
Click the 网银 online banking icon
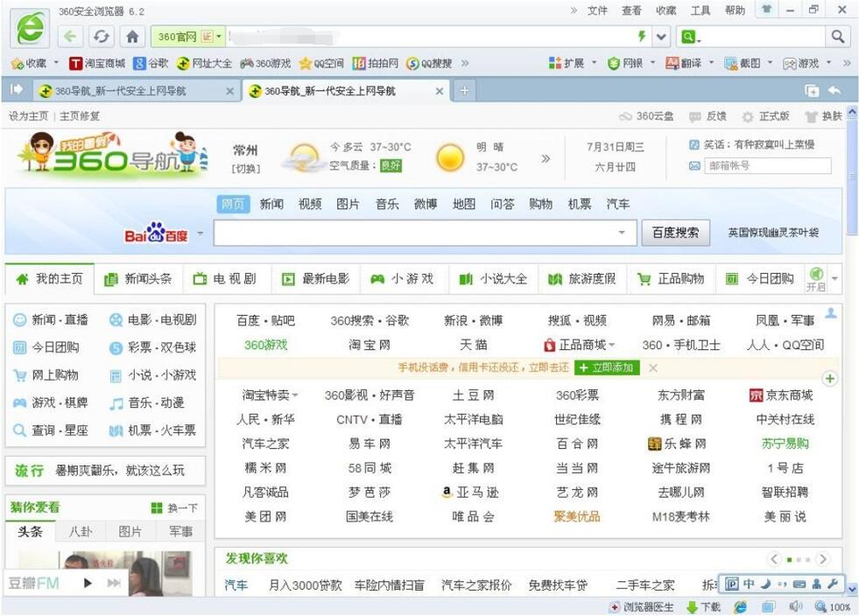point(614,64)
